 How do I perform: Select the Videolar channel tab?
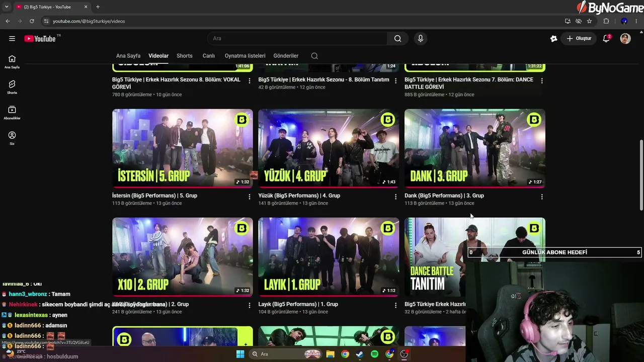158,56
